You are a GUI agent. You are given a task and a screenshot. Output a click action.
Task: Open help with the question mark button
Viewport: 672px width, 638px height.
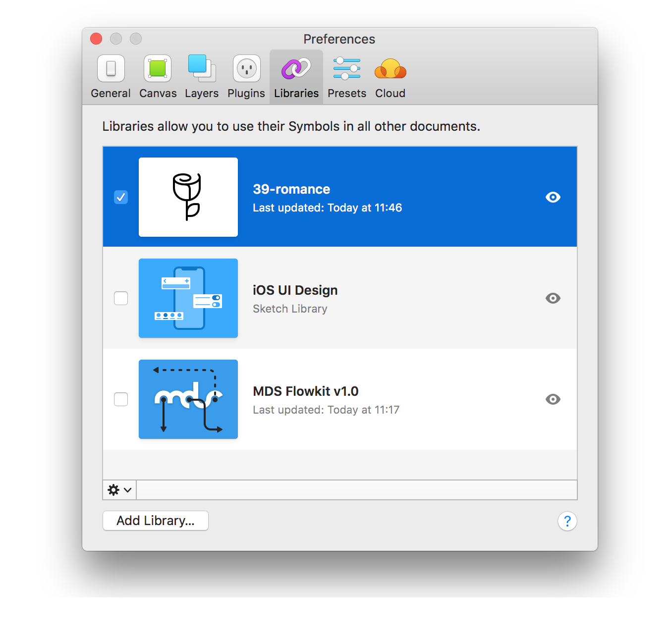(567, 521)
